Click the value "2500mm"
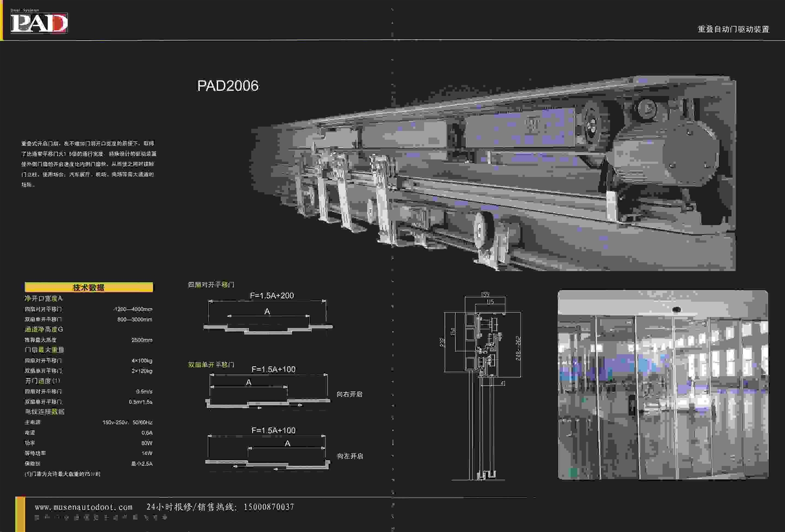Image resolution: width=785 pixels, height=532 pixels. (x=142, y=340)
